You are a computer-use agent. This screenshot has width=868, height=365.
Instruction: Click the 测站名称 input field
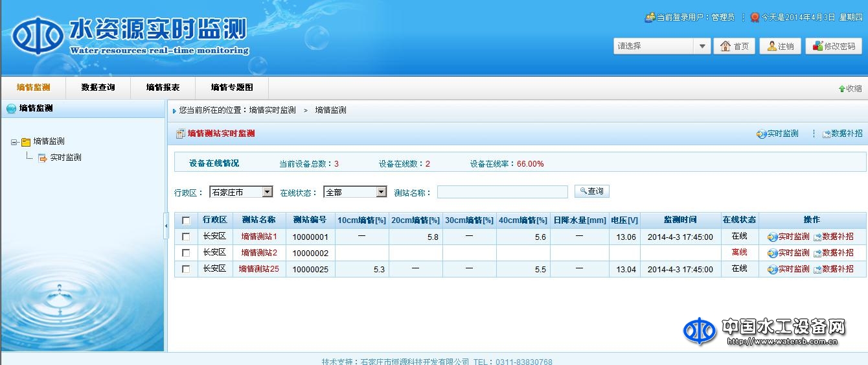[x=502, y=192]
